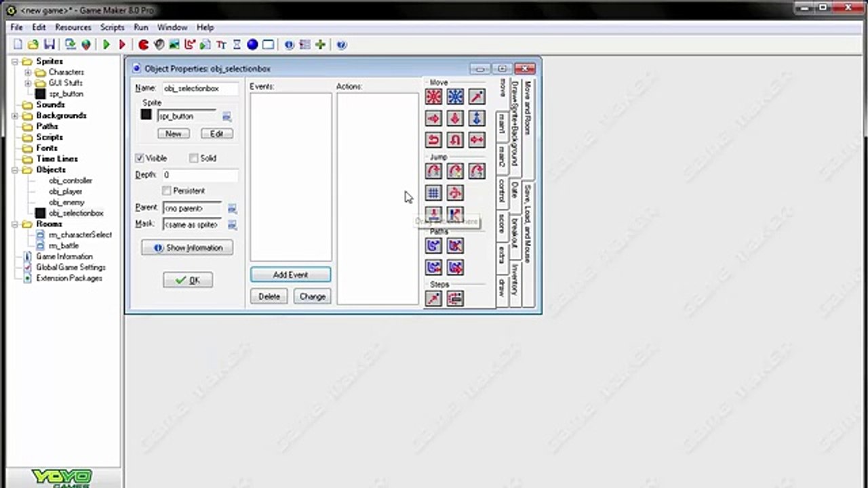Open the sprite selection menu button

pyautogui.click(x=226, y=117)
